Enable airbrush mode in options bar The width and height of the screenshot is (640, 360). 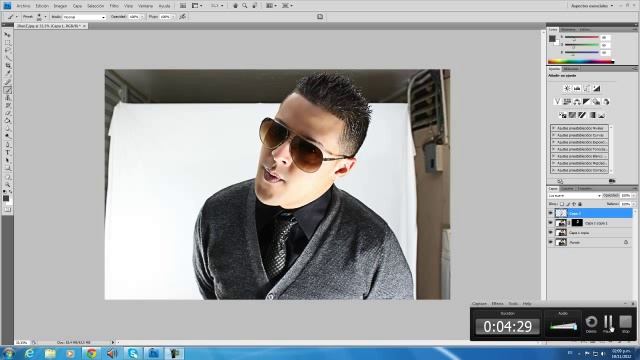(x=182, y=17)
